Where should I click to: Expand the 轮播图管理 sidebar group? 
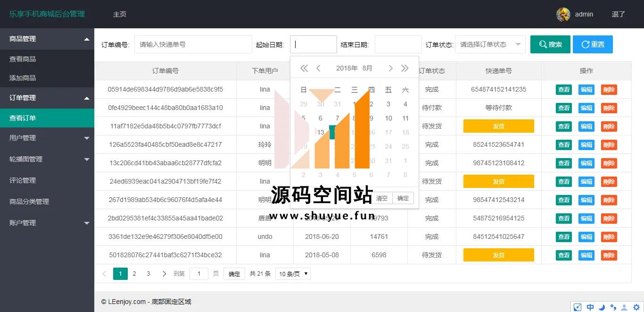(47, 159)
